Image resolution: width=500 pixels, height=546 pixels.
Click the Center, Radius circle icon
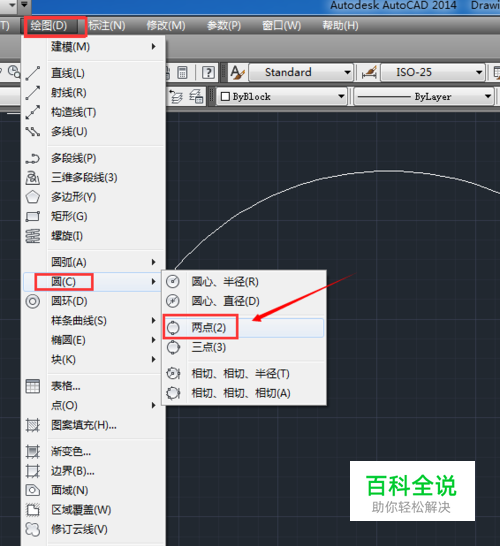(x=173, y=281)
